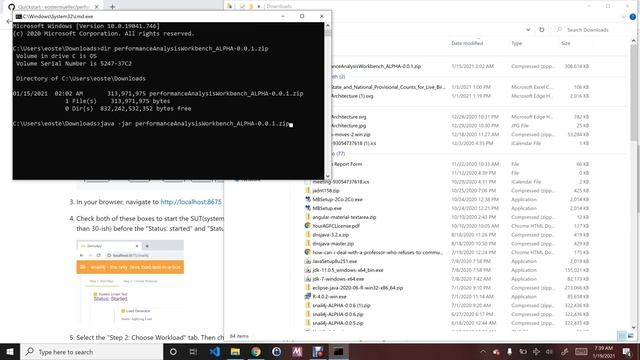Viewport: 640px width, 360px height.
Task: Select jdk-11.0.5_windows-x64_bin.exe in the list
Action: click(x=348, y=270)
